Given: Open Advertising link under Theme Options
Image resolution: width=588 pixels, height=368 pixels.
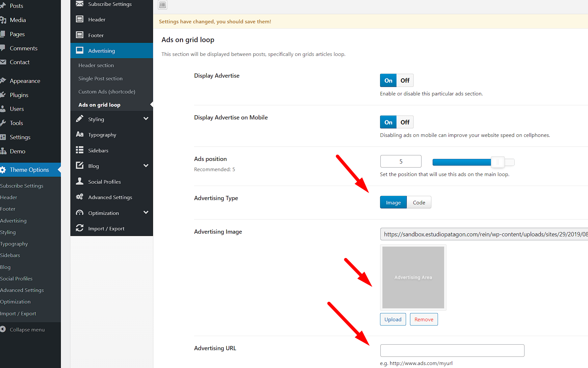Looking at the screenshot, I should pyautogui.click(x=13, y=221).
